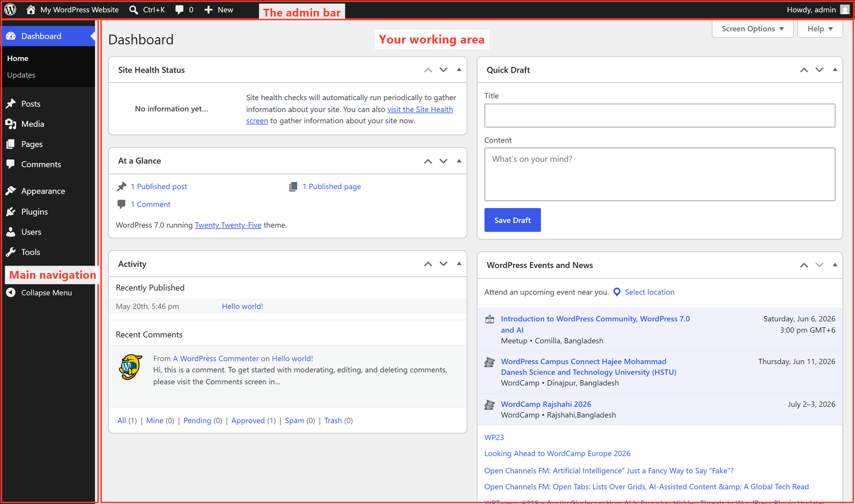855x504 pixels.
Task: Click the meetup icon for Introduction to WordPress Community
Action: point(489,319)
